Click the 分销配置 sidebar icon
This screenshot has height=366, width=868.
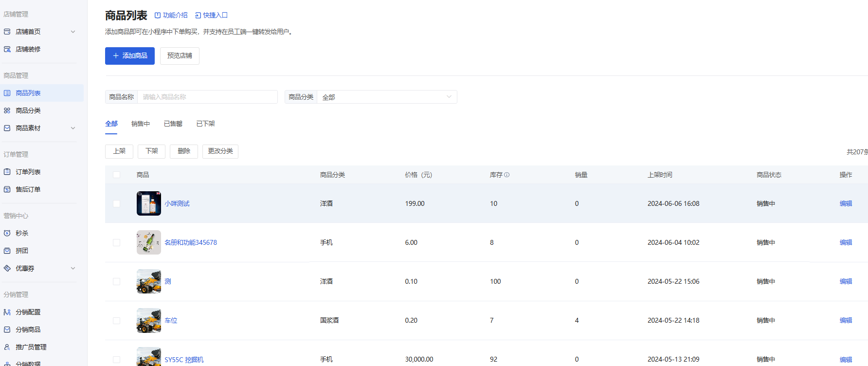pyautogui.click(x=7, y=312)
